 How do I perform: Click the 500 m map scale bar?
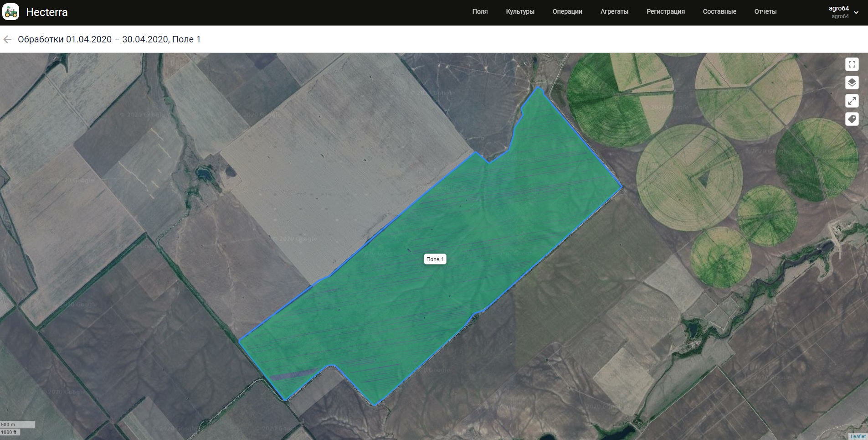pyautogui.click(x=17, y=424)
